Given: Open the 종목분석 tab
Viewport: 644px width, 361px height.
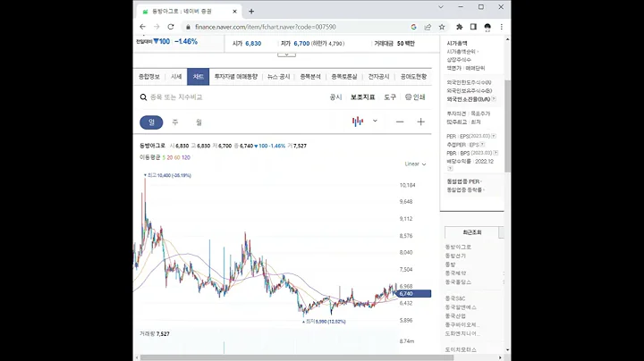Looking at the screenshot, I should [310, 77].
